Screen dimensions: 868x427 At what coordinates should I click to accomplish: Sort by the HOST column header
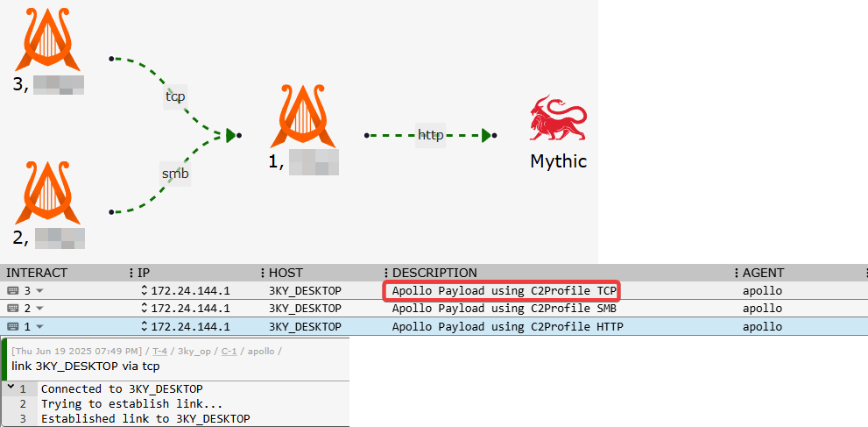[286, 273]
